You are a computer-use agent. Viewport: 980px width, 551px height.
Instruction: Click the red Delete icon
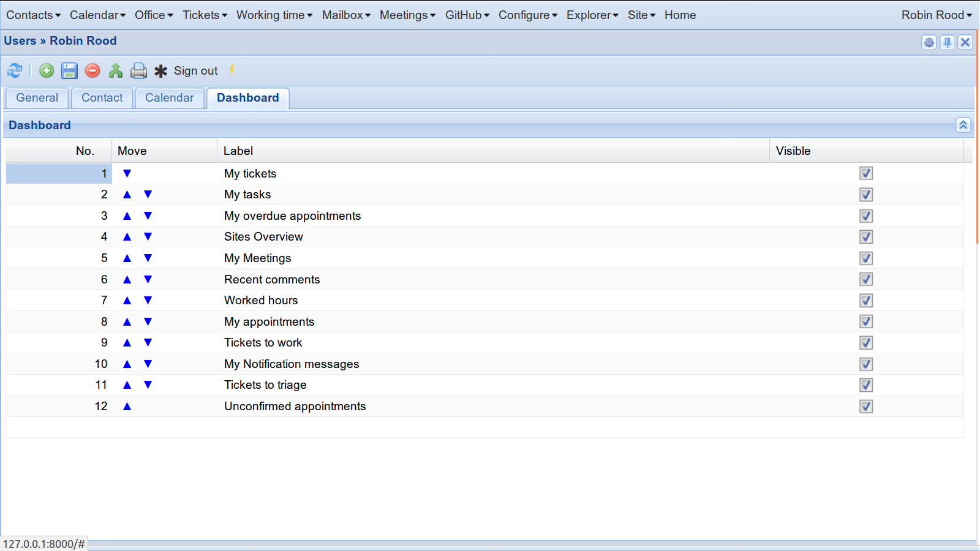click(92, 70)
